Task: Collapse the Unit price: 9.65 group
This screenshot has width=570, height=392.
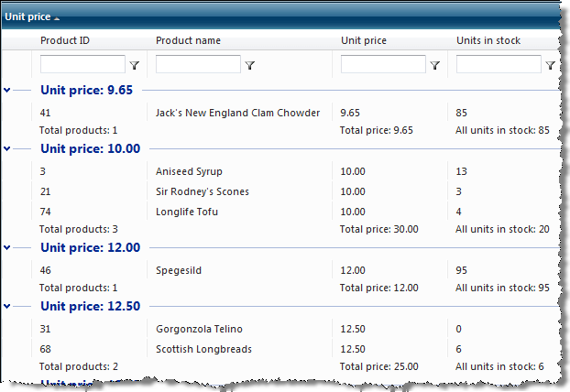Action: [x=7, y=91]
